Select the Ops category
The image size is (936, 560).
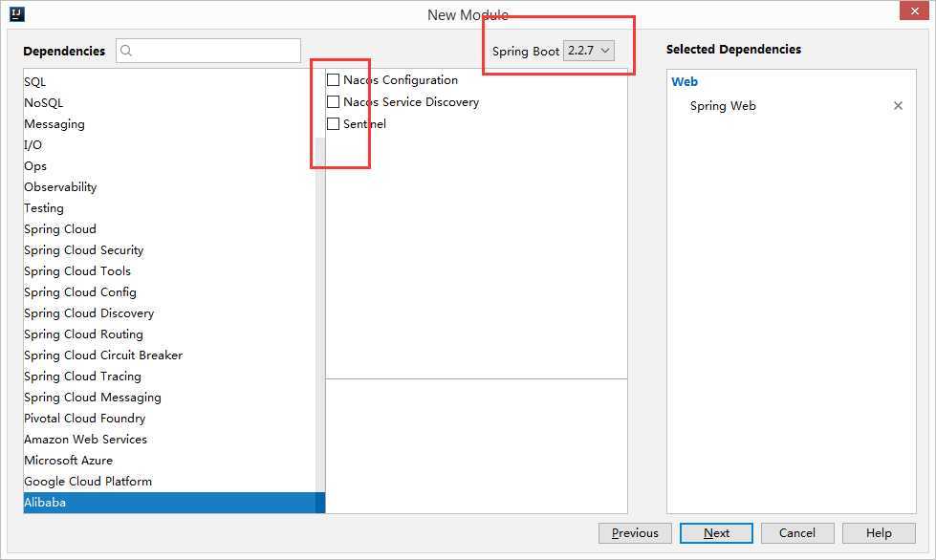[x=169, y=165]
